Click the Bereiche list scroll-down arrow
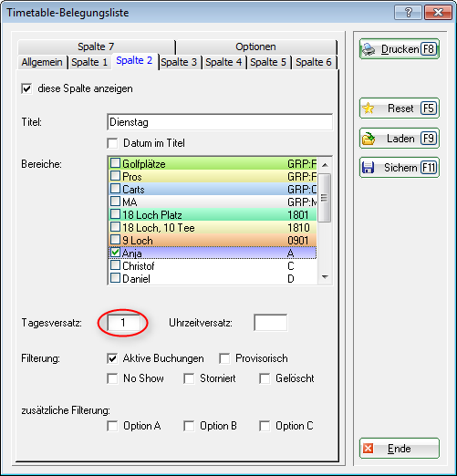 [325, 277]
